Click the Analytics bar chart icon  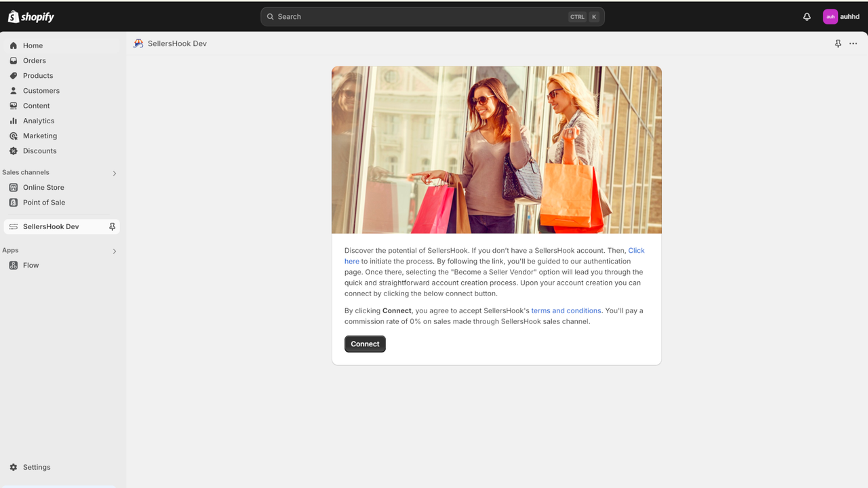(14, 121)
